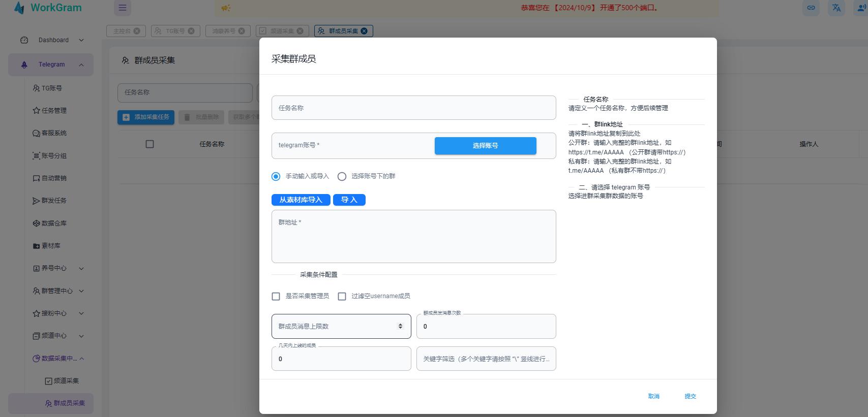Image resolution: width=868 pixels, height=417 pixels.
Task: Click the TG账号 sidebar icon
Action: tap(36, 88)
